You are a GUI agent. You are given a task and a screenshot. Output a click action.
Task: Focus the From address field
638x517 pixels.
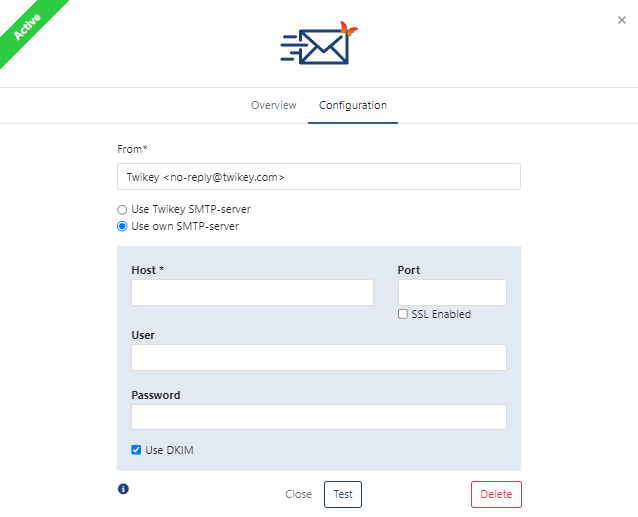click(319, 177)
